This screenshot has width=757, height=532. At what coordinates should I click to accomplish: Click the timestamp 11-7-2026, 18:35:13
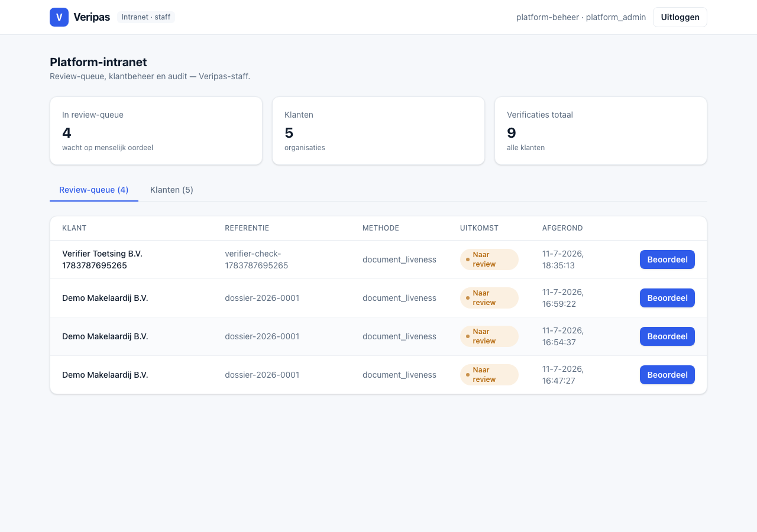coord(563,259)
